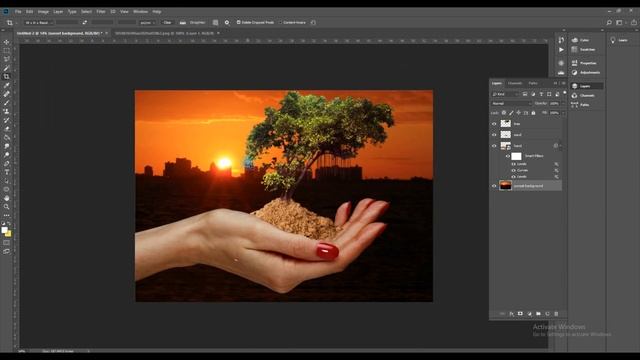The height and width of the screenshot is (360, 640).
Task: Hide the sand layer
Action: pyautogui.click(x=494, y=135)
